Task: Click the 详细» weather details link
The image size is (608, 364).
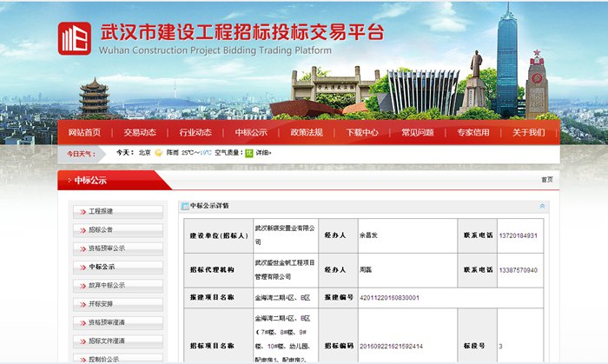Action: coord(263,153)
